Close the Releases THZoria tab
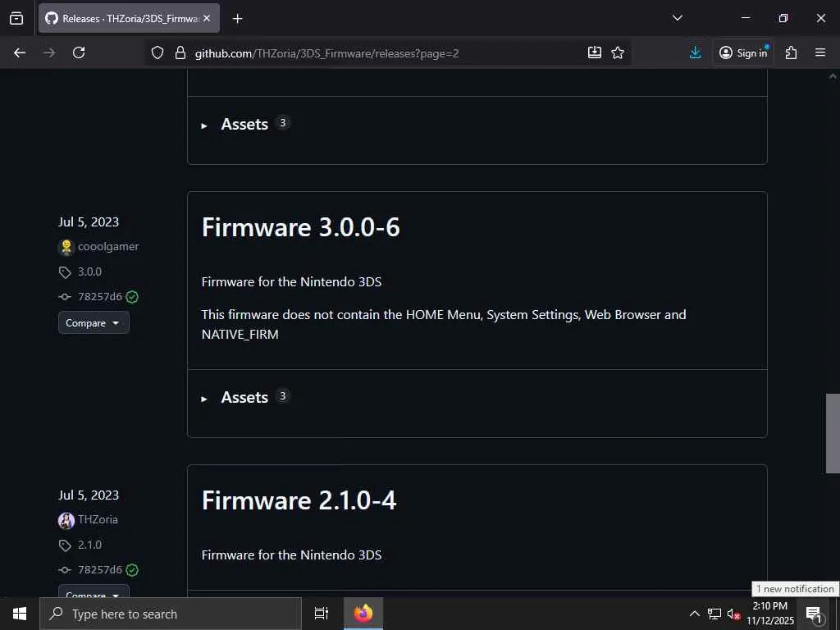 207,18
